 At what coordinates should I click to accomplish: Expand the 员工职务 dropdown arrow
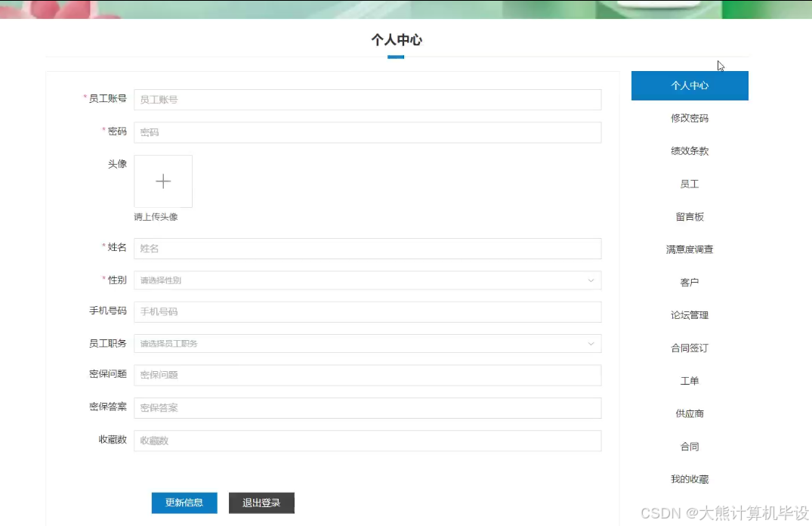tap(591, 344)
